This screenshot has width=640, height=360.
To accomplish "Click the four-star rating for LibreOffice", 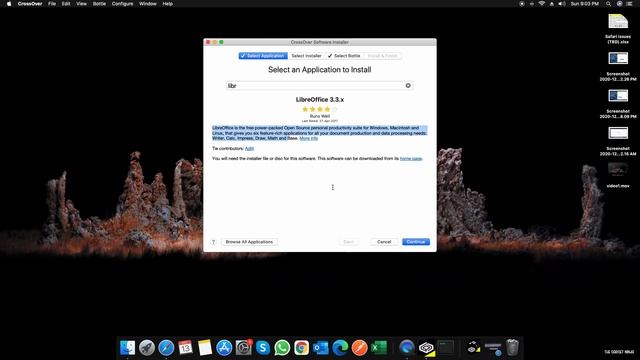I will [320, 109].
